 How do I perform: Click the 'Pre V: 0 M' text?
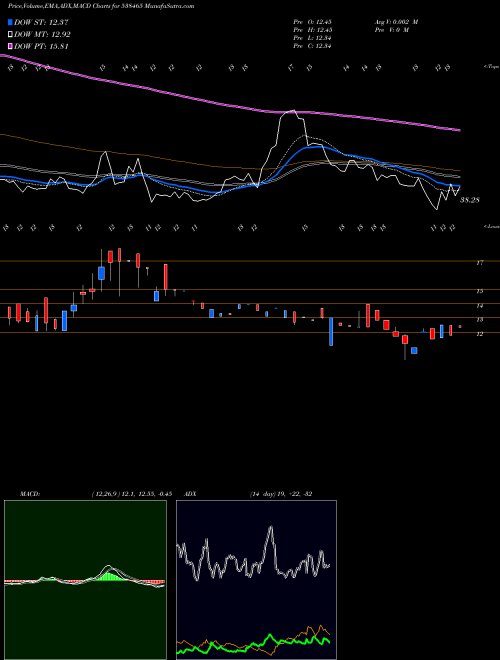coord(391,30)
